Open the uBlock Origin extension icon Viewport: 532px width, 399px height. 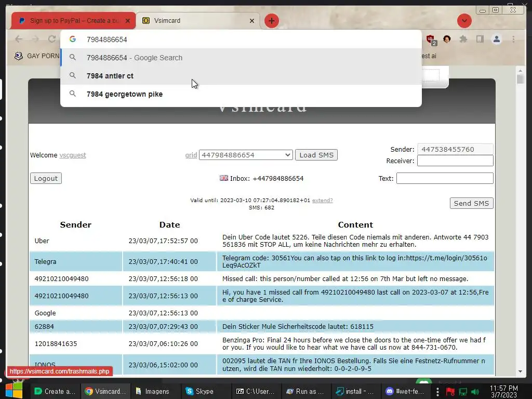point(431,39)
